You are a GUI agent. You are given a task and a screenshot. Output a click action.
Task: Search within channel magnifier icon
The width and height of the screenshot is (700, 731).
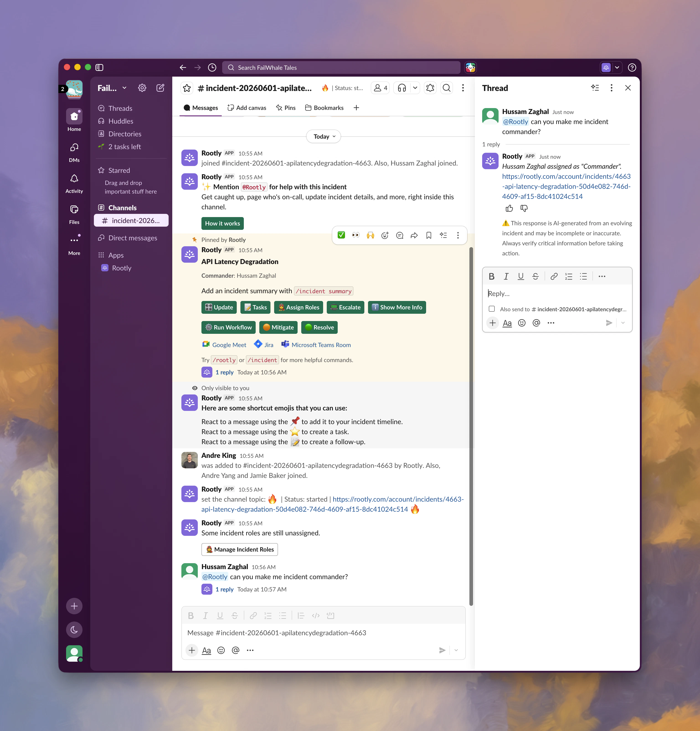point(447,88)
